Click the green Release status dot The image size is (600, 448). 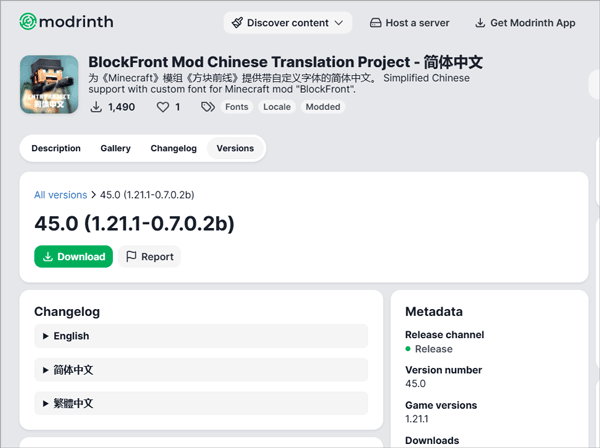click(x=408, y=349)
